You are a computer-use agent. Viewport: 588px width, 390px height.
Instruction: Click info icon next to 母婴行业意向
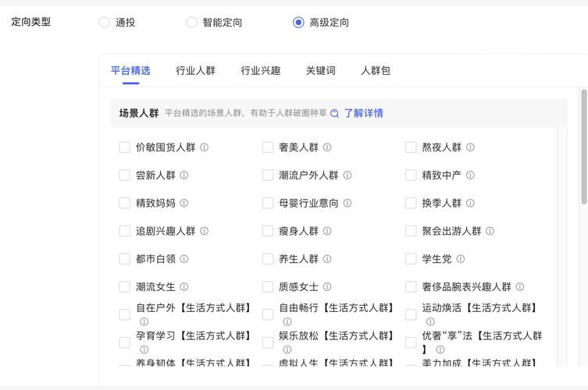[x=347, y=204]
